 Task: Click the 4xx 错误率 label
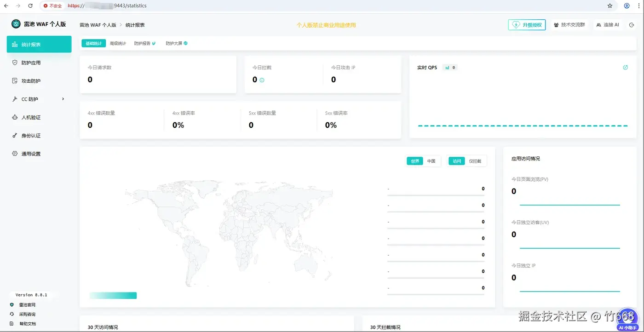click(184, 113)
